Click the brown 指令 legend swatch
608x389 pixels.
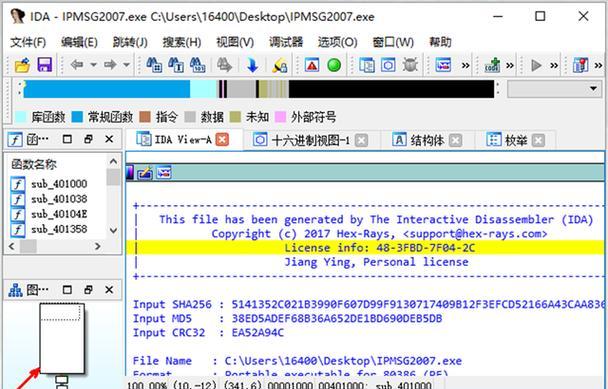coord(145,117)
